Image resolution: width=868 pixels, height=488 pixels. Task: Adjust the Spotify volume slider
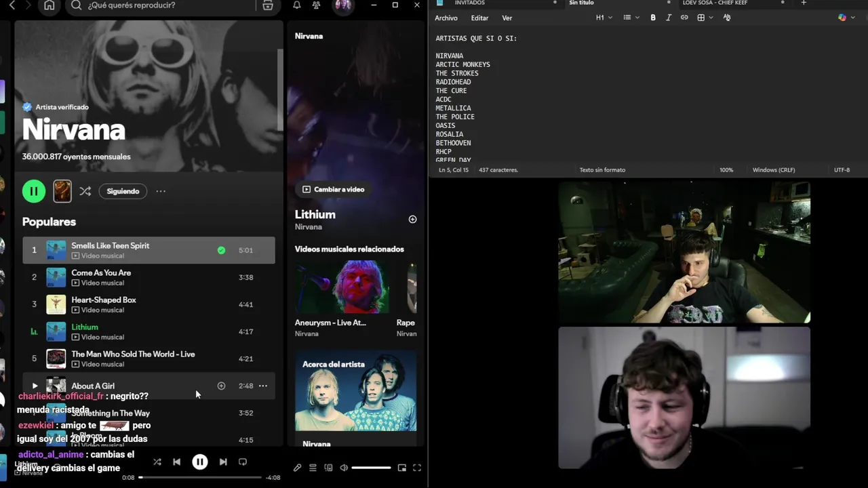coord(371,468)
